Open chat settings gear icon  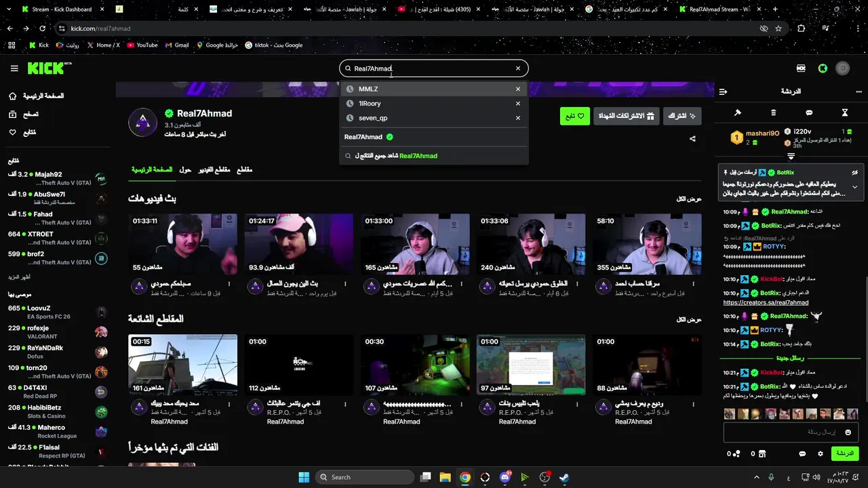[x=820, y=453]
